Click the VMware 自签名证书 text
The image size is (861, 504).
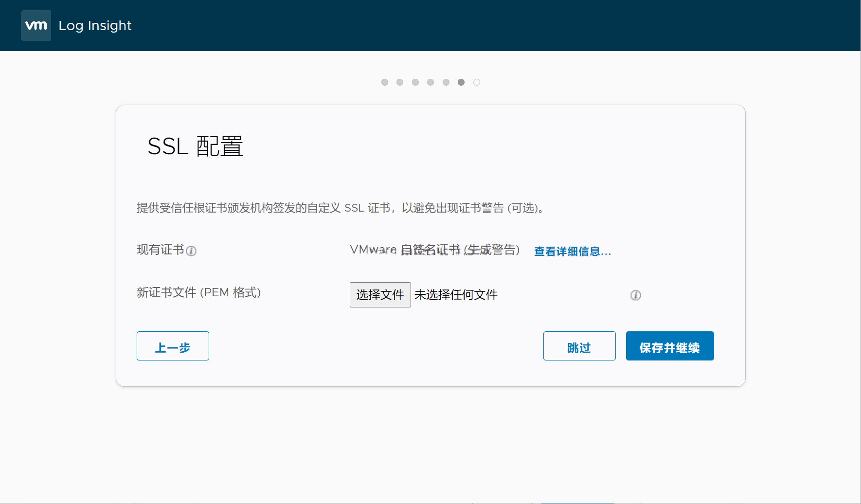434,250
